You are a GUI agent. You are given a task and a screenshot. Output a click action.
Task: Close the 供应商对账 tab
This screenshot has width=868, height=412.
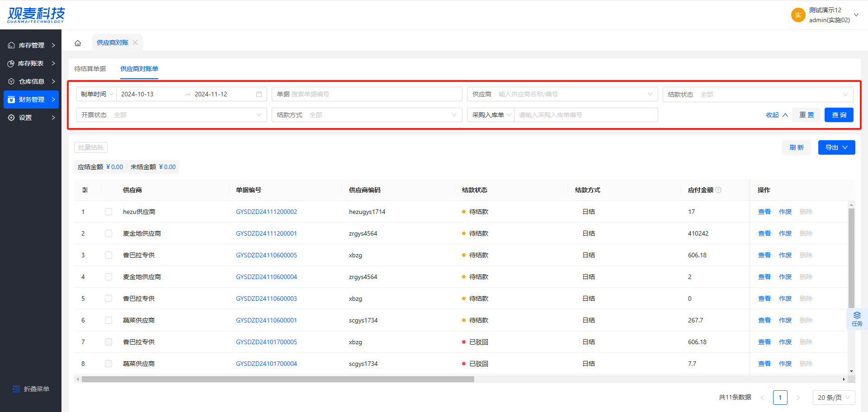[x=135, y=43]
